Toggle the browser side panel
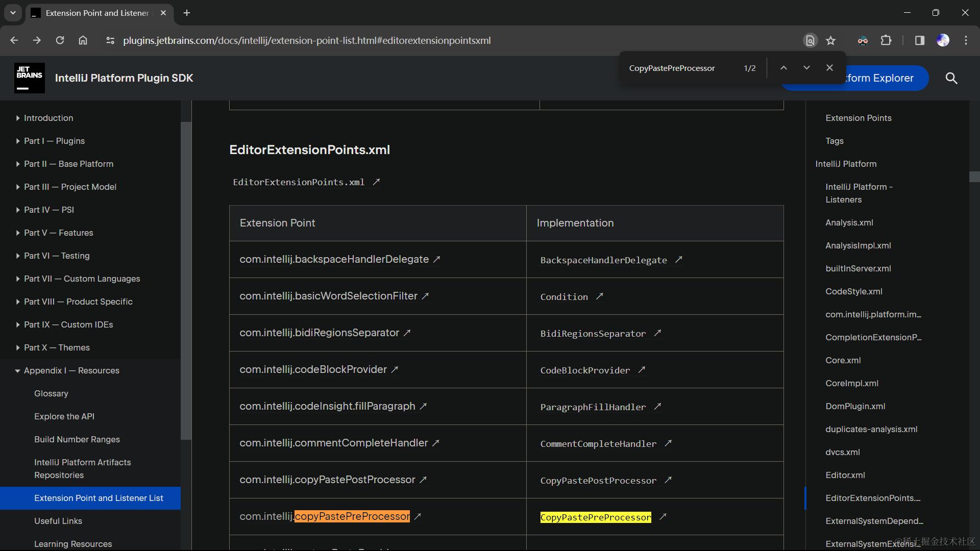The width and height of the screenshot is (980, 551). (920, 40)
